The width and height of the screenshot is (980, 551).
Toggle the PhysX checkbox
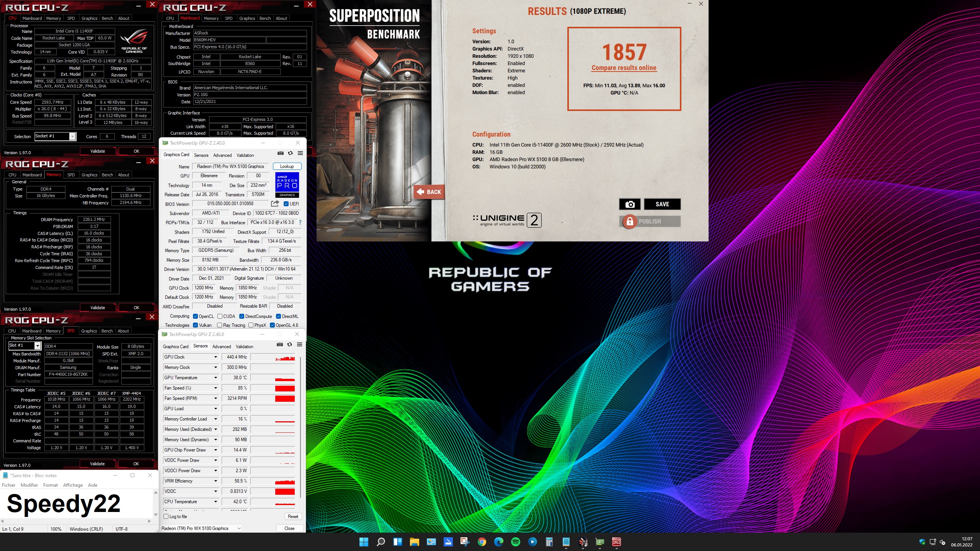click(x=251, y=325)
